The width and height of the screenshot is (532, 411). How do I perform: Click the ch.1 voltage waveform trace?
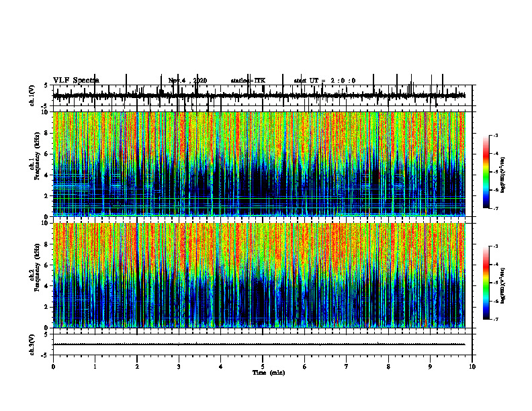point(259,95)
